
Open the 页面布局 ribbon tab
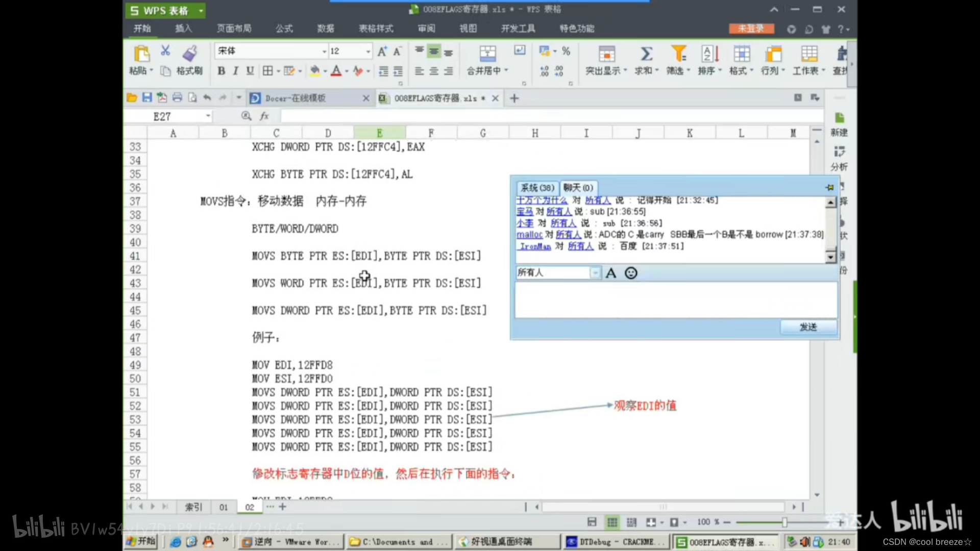[234, 29]
